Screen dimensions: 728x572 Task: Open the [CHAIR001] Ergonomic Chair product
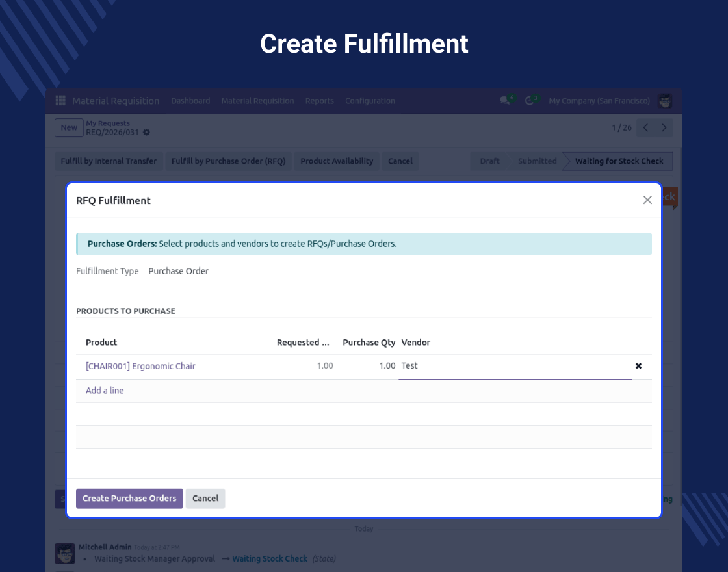140,366
